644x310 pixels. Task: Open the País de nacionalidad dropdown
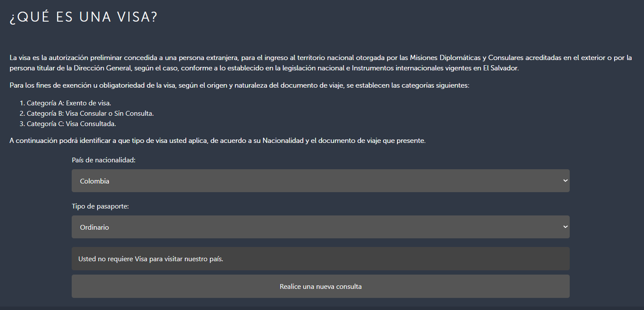click(x=320, y=181)
